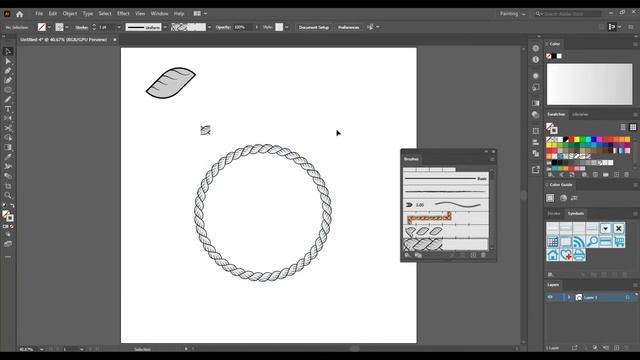Adjust stroke weight stepper arrows

[x=94, y=27]
